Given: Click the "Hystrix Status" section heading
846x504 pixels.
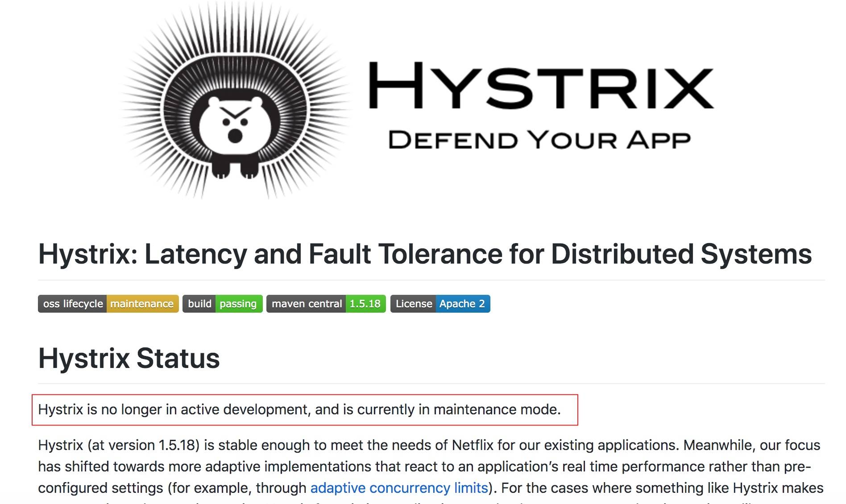Looking at the screenshot, I should (x=129, y=358).
